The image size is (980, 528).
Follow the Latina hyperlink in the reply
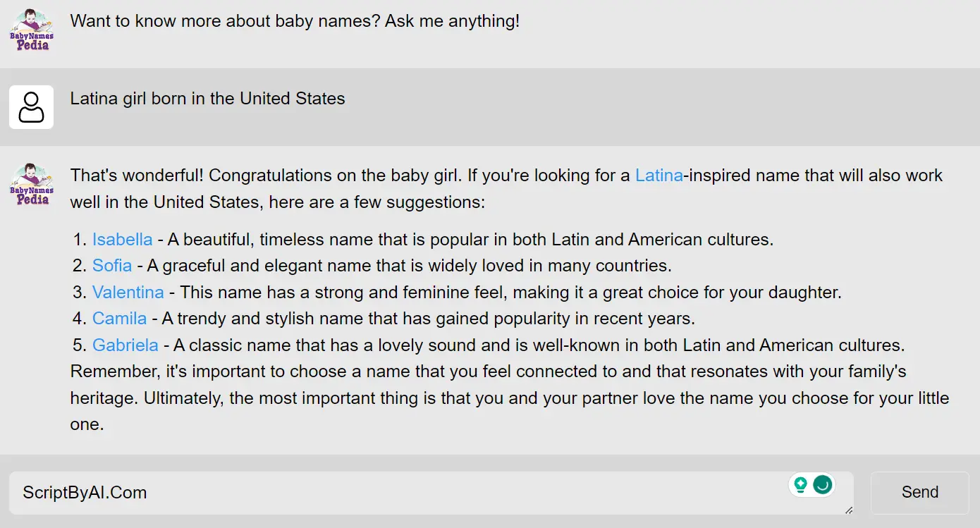pos(659,175)
